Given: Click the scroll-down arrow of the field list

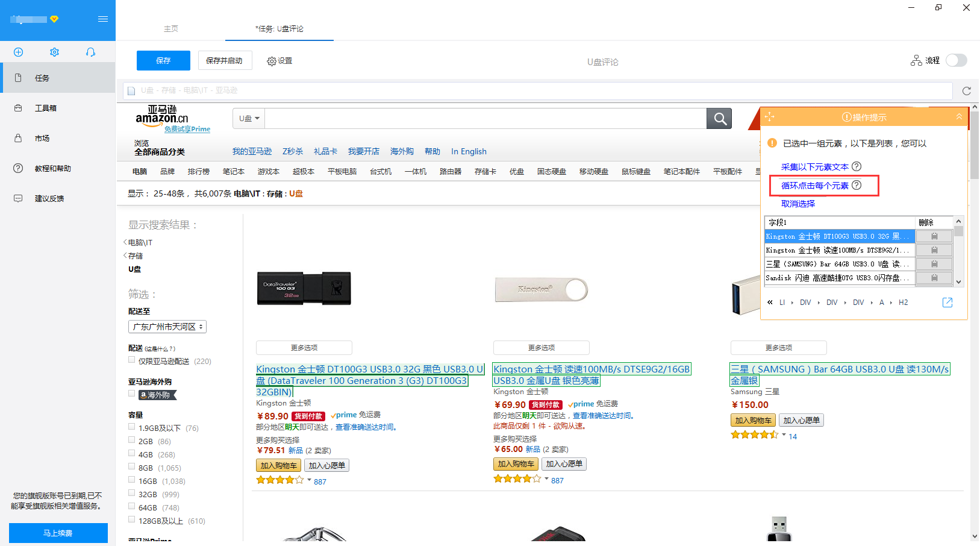Looking at the screenshot, I should click(x=959, y=281).
